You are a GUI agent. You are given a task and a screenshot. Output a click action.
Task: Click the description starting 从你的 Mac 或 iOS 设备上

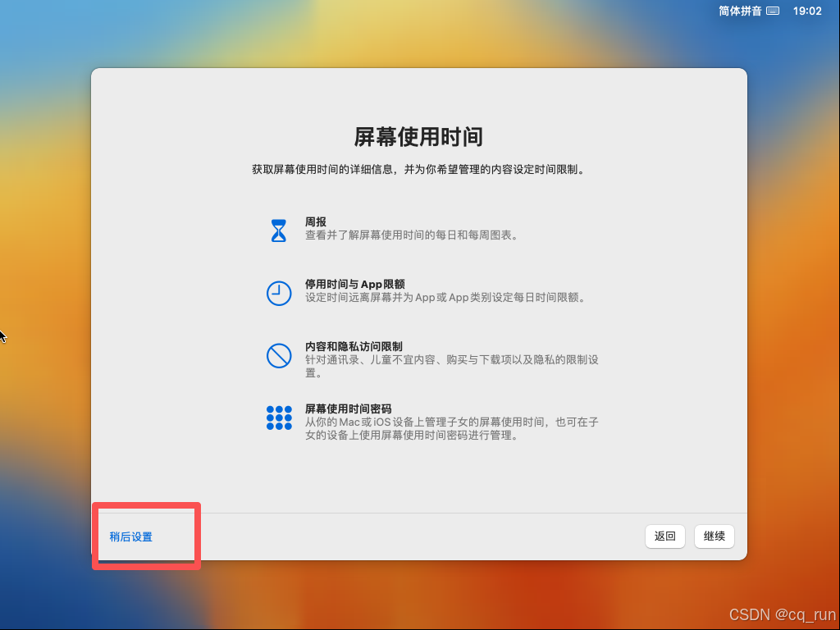click(452, 428)
